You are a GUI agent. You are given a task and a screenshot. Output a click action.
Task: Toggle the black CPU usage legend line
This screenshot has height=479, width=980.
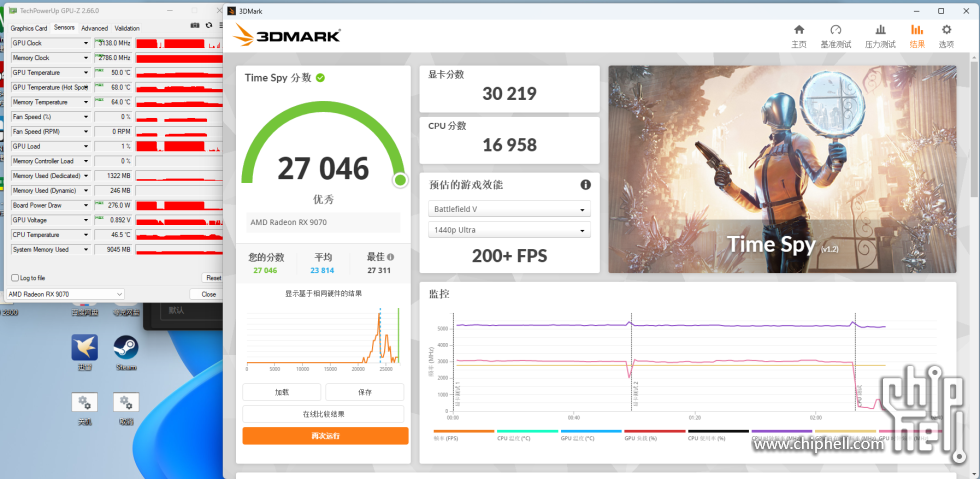pos(718,431)
